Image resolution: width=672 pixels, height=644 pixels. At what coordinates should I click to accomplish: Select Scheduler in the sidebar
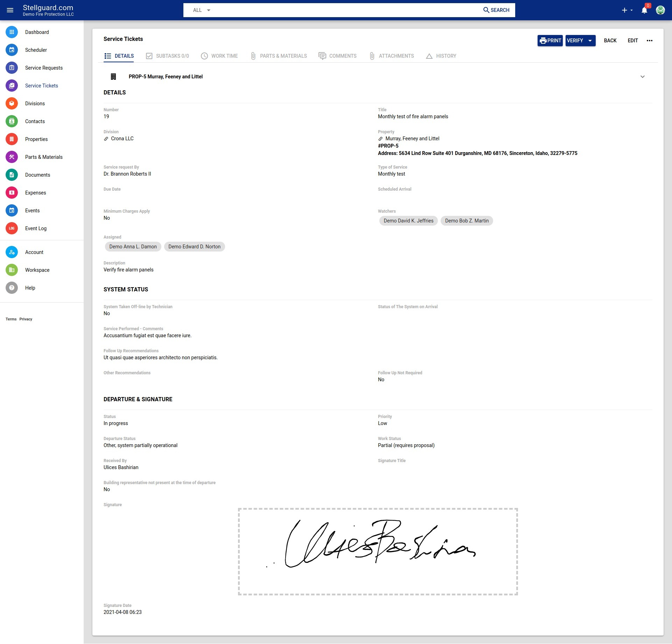point(36,50)
